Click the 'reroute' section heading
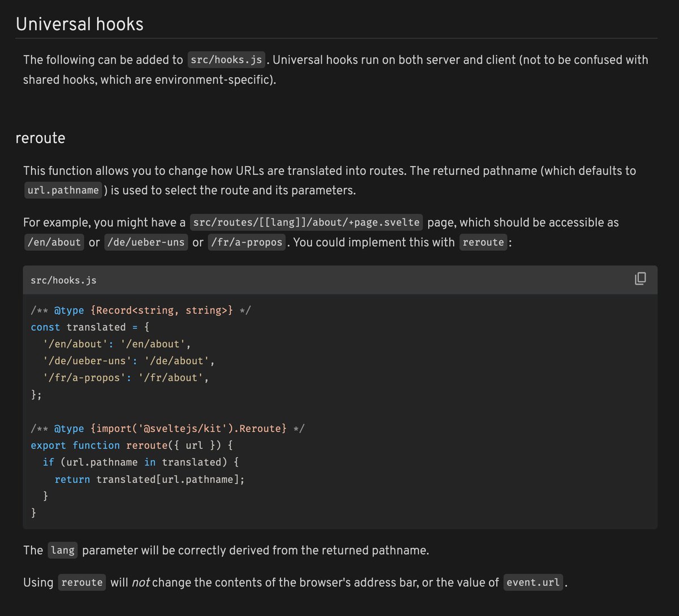 tap(41, 138)
